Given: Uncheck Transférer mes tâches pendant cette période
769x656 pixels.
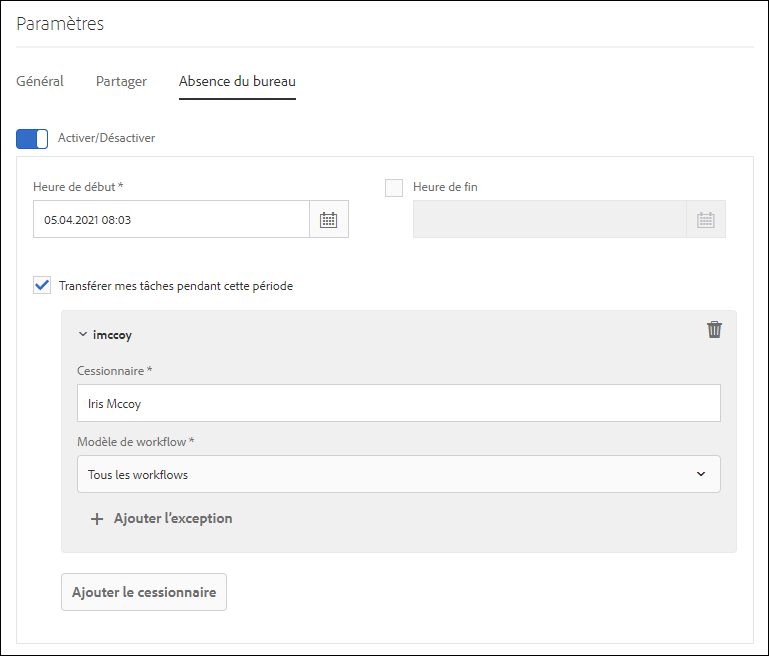Looking at the screenshot, I should click(x=42, y=285).
